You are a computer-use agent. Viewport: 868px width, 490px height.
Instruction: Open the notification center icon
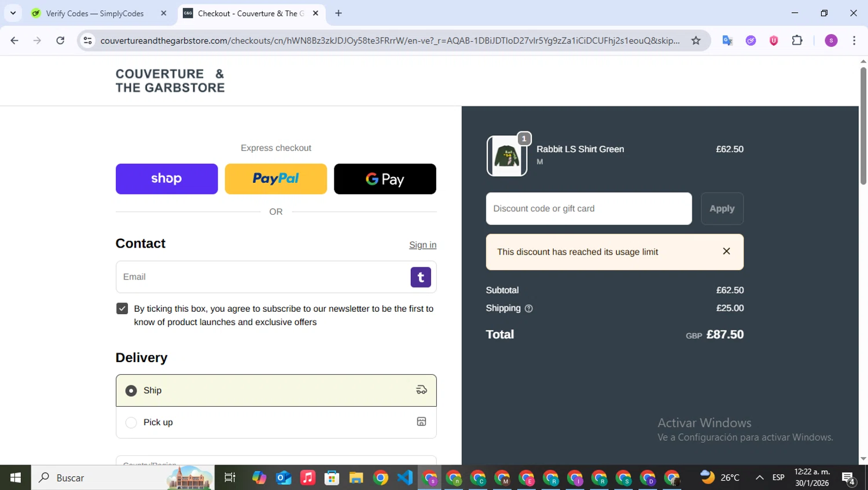pos(848,478)
